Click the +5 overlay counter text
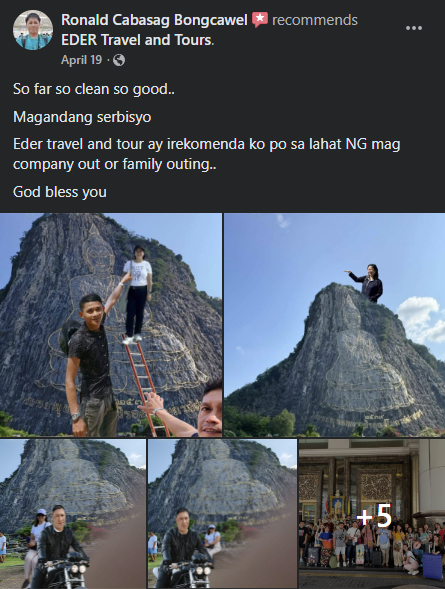 pos(374,517)
